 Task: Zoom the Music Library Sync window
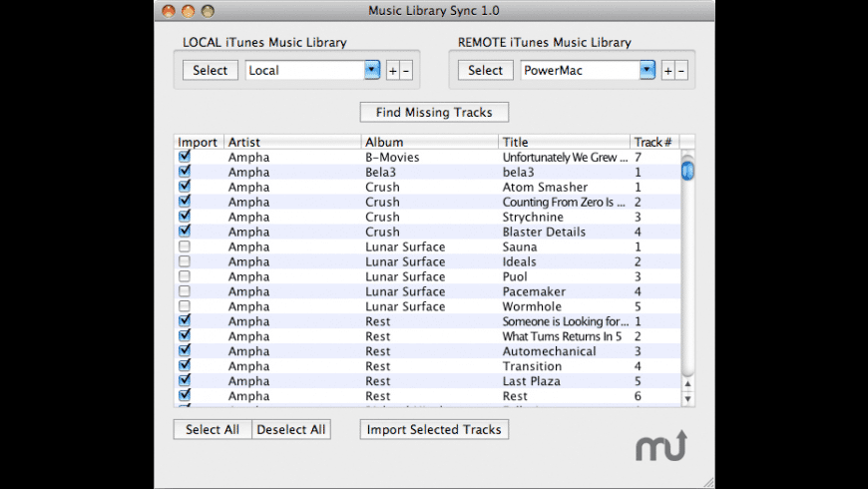point(208,11)
